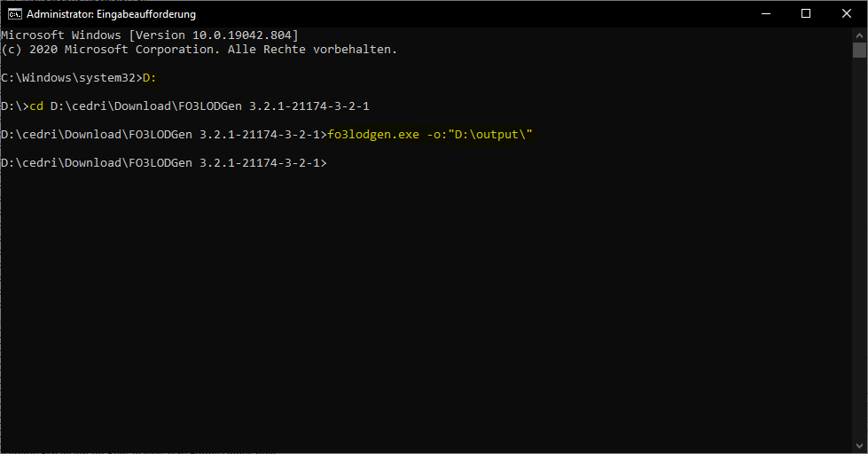The image size is (868, 454).
Task: Click the "C:\Windows\system32>" prompt text
Action: (x=71, y=78)
